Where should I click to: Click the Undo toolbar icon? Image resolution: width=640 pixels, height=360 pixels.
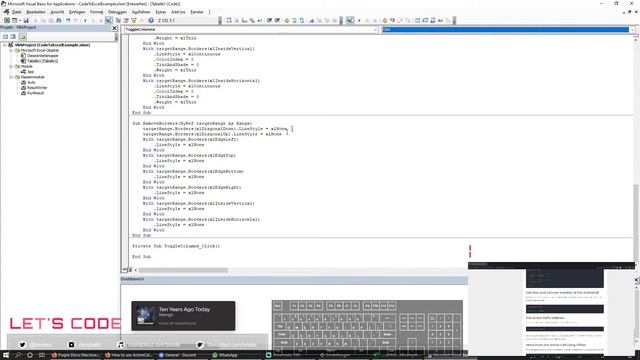tap(68, 20)
